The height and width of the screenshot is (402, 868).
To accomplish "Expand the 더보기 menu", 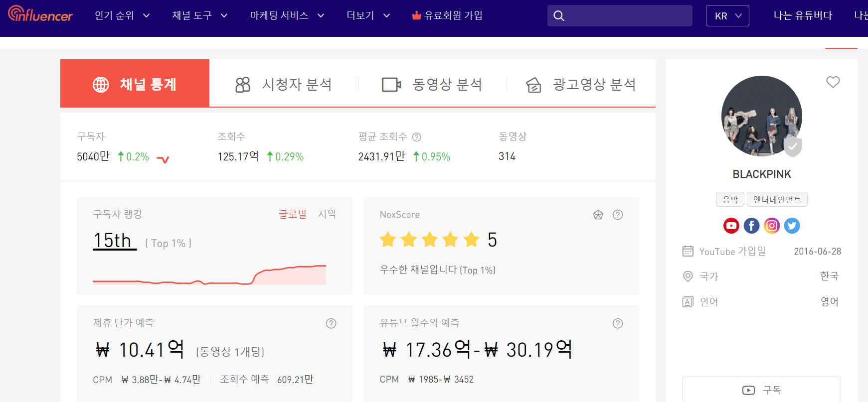I will (368, 15).
